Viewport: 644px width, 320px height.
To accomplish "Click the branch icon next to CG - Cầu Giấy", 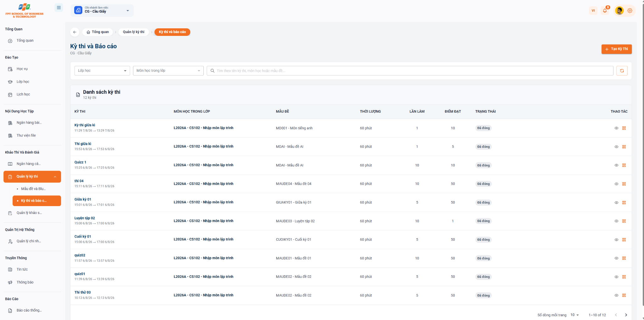I will point(78,10).
